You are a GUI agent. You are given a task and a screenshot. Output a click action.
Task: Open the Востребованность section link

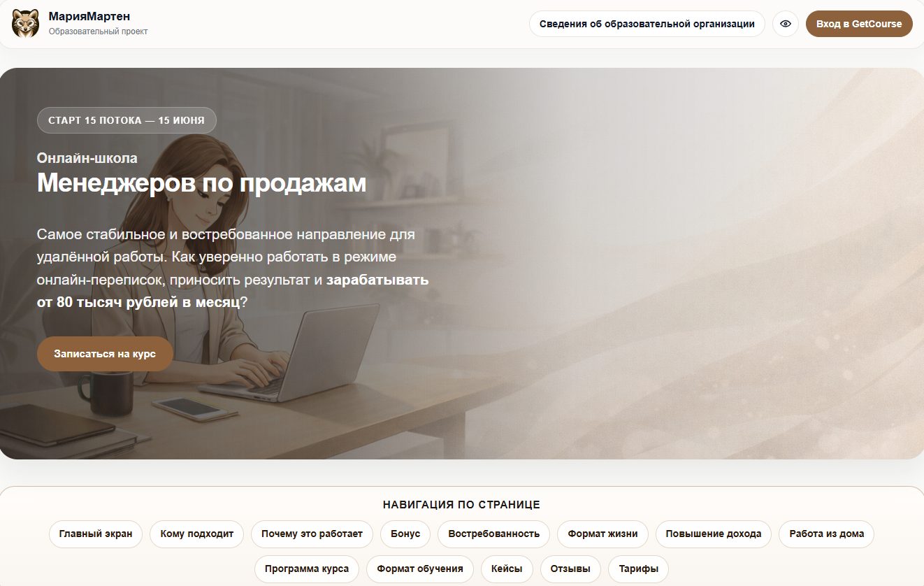(493, 534)
